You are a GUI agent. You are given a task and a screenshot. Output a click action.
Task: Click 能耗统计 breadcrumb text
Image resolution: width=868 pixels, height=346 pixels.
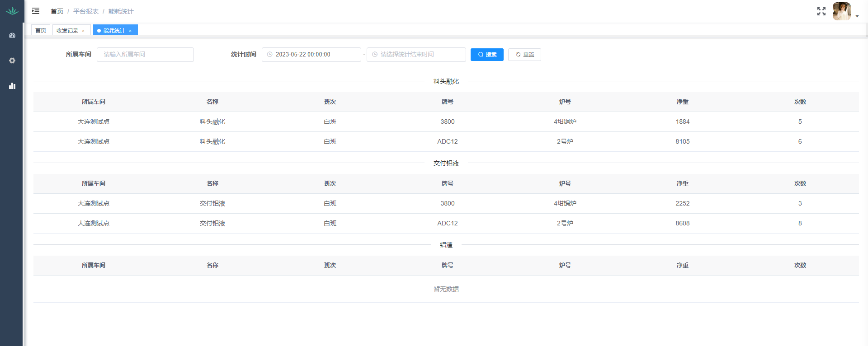click(121, 11)
